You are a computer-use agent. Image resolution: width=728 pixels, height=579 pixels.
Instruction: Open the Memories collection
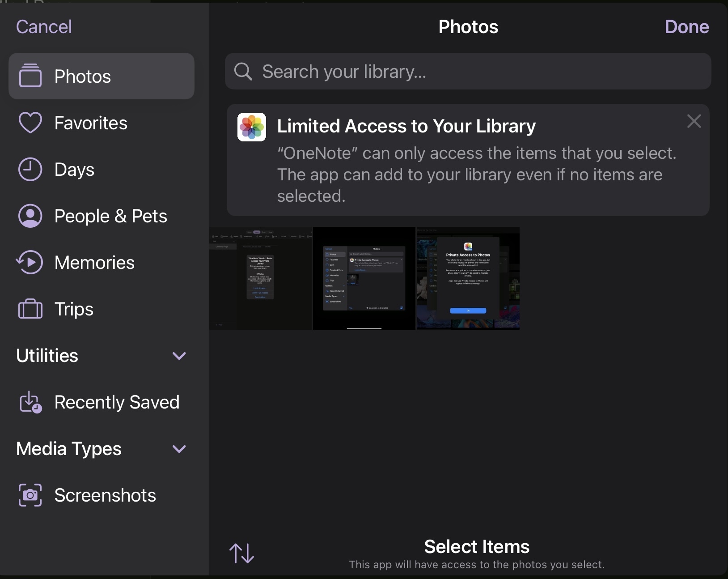point(102,262)
